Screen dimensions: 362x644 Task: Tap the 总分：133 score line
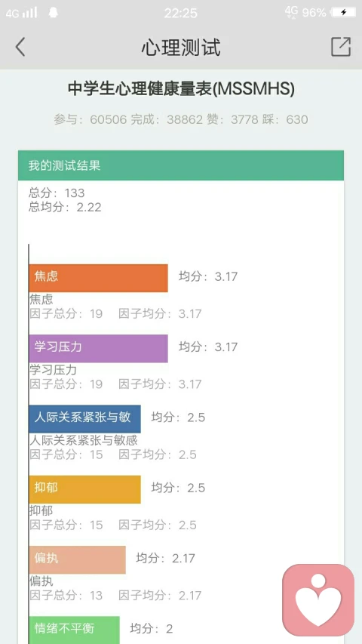click(x=57, y=193)
